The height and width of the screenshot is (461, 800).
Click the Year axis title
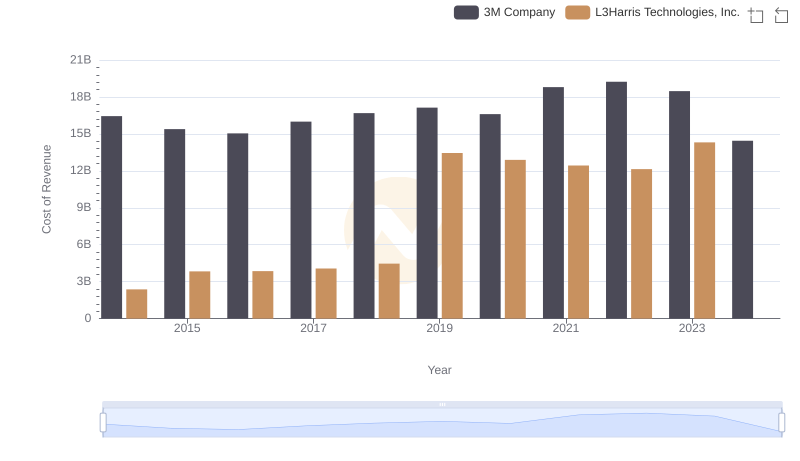(x=439, y=370)
